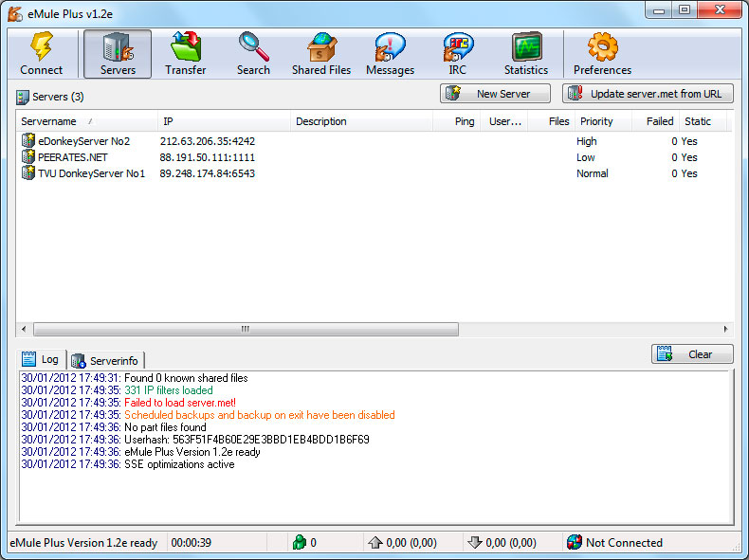Click the scrollbar right arrow in server list
The width and height of the screenshot is (749, 560).
(x=725, y=329)
